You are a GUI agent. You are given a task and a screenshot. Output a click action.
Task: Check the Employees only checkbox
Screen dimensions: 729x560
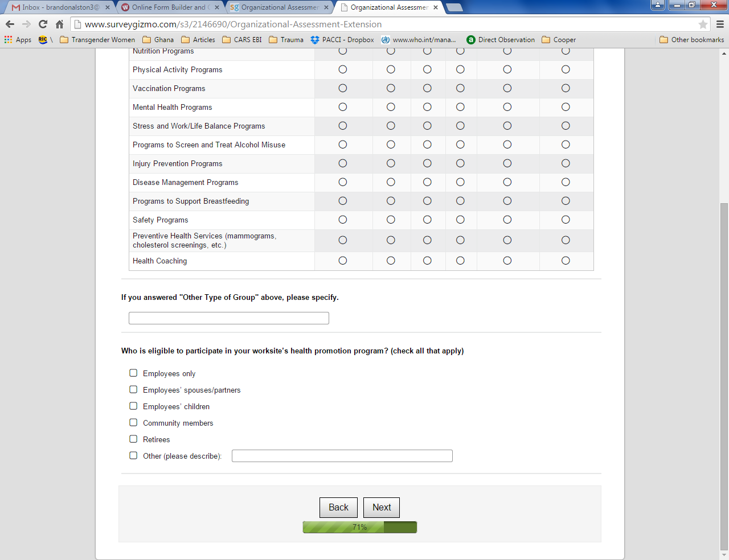click(x=133, y=373)
